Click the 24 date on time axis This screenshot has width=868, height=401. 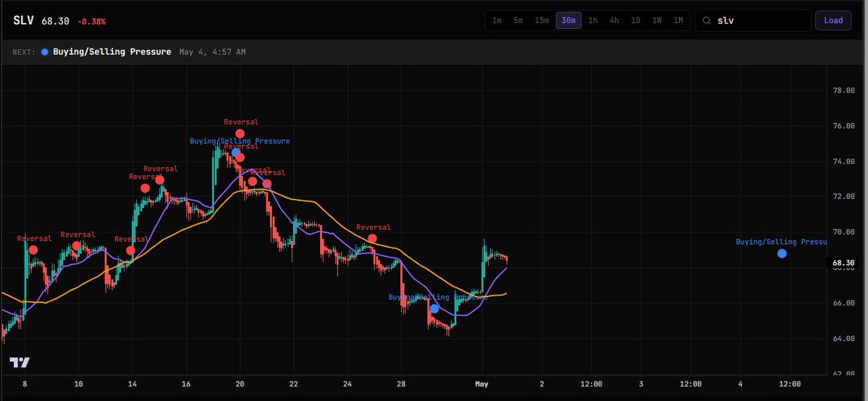pyautogui.click(x=347, y=384)
